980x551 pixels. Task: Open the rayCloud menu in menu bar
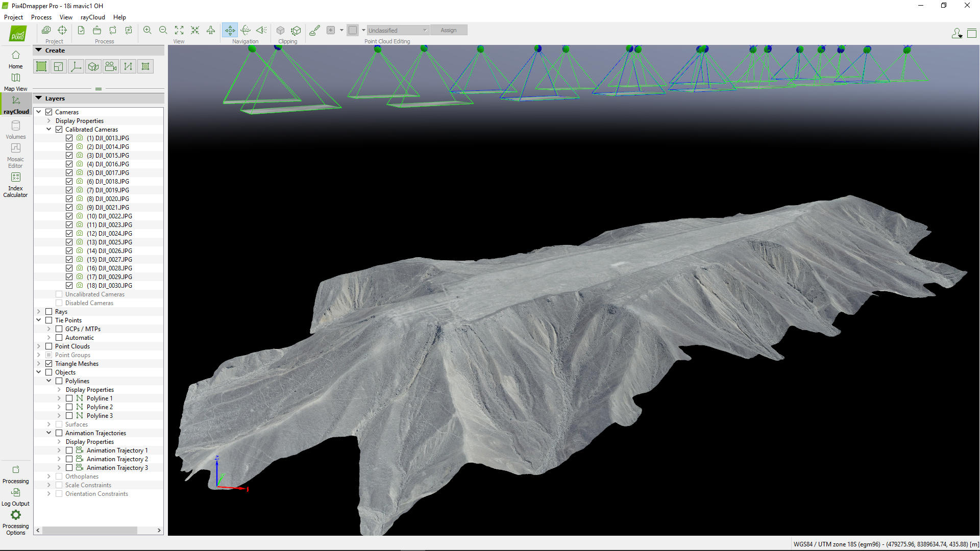point(92,17)
